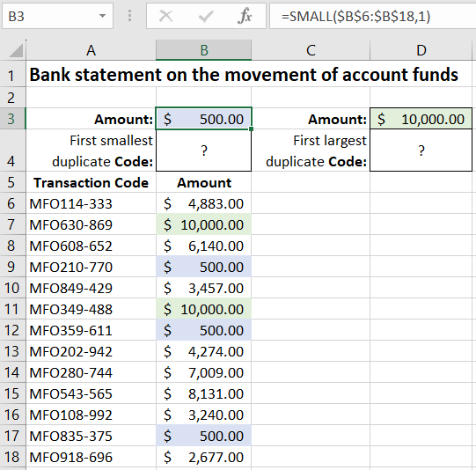
Task: Select row 2 header
Action: click(x=12, y=98)
